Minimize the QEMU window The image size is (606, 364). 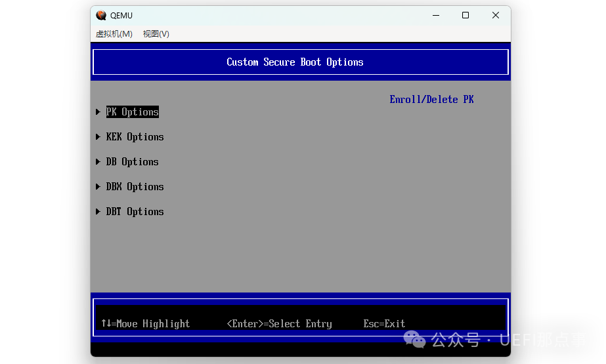[x=435, y=15]
